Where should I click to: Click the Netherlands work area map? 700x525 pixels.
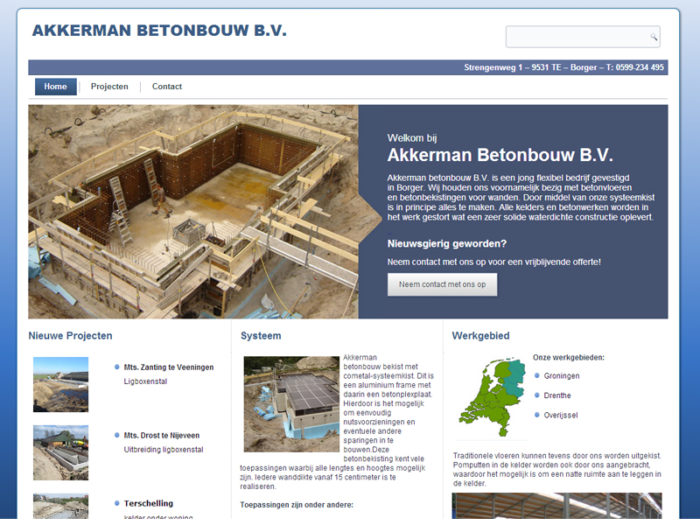pos(492,396)
